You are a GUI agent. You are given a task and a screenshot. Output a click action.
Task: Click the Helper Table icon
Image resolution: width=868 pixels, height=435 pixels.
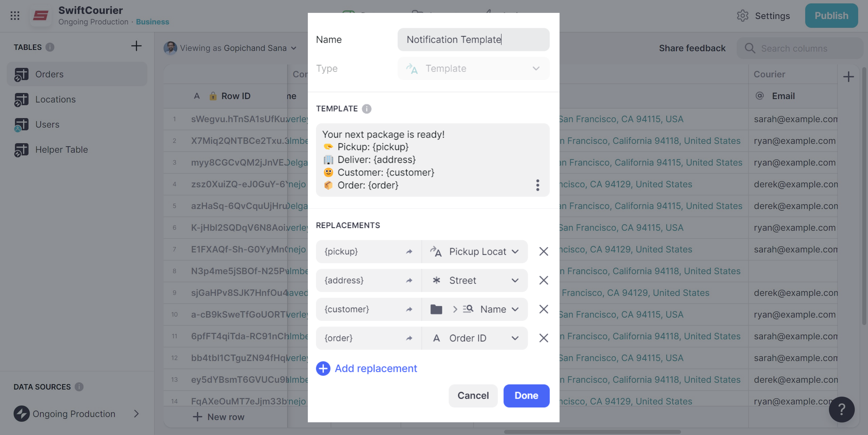pos(21,150)
